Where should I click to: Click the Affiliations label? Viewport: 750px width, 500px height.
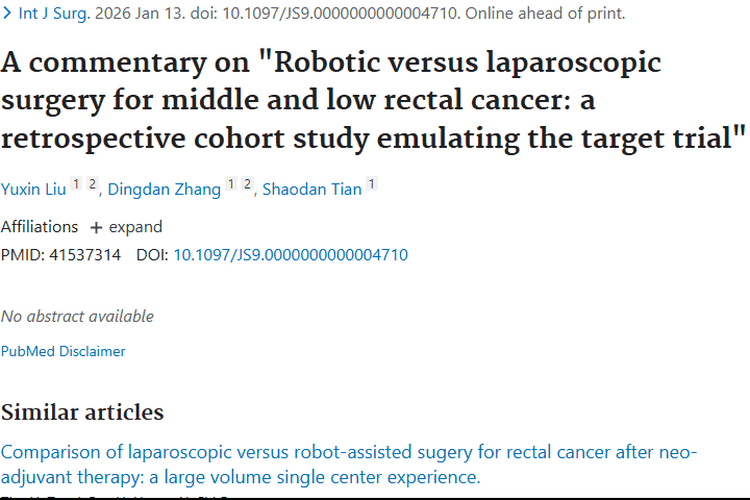pyautogui.click(x=39, y=227)
